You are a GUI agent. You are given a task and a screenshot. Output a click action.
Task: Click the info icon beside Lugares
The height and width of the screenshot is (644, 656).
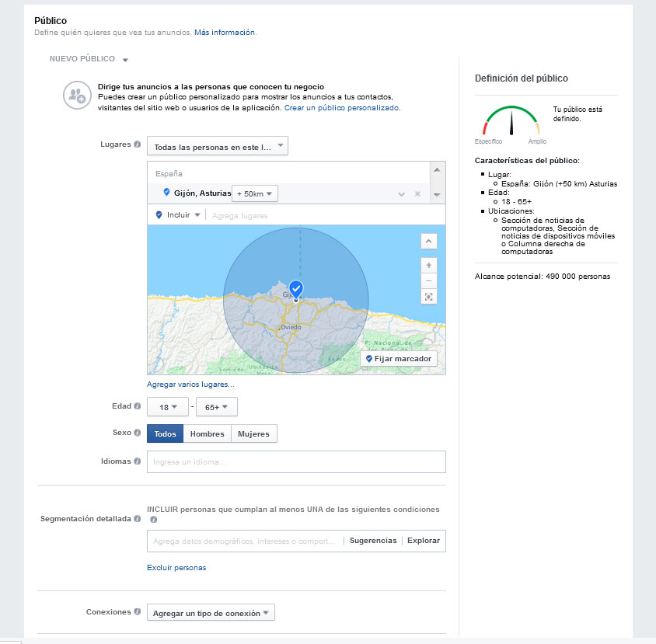click(x=138, y=144)
